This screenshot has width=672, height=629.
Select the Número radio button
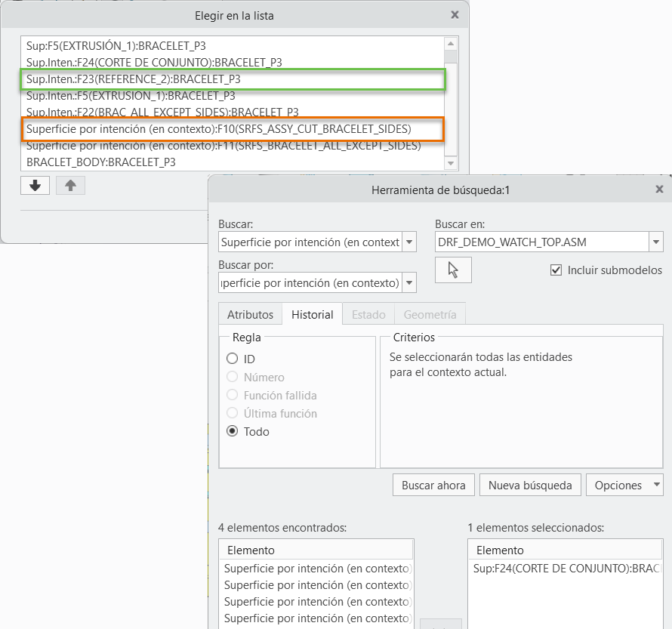(233, 377)
